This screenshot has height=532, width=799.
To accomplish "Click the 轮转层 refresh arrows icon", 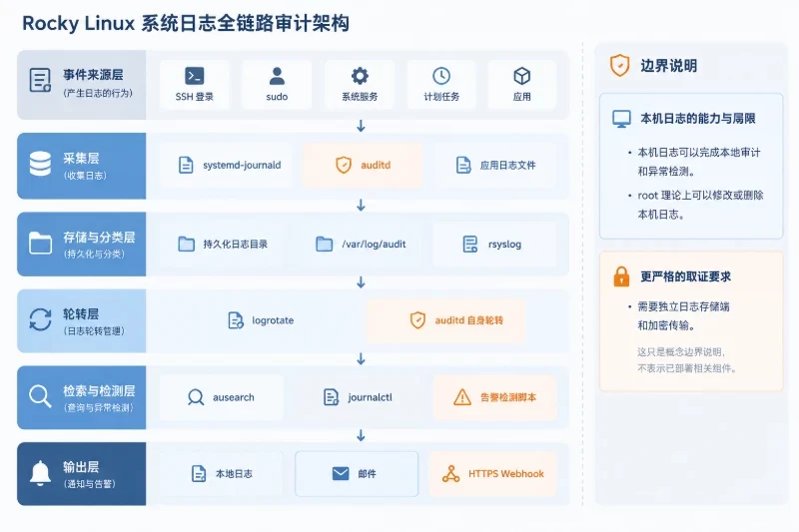I will (40, 319).
